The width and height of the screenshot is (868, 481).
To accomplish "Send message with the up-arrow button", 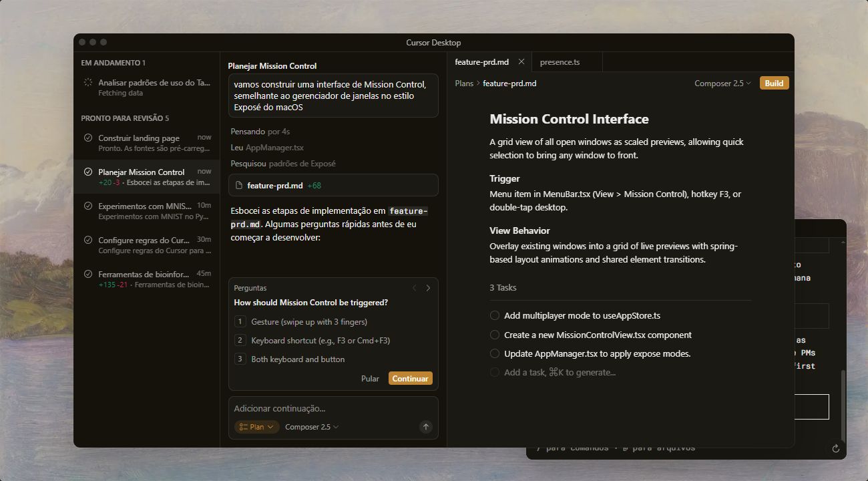I will pyautogui.click(x=426, y=427).
